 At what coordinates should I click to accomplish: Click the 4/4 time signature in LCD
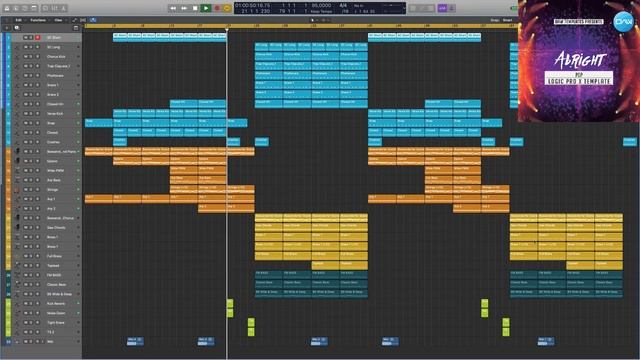(343, 5)
